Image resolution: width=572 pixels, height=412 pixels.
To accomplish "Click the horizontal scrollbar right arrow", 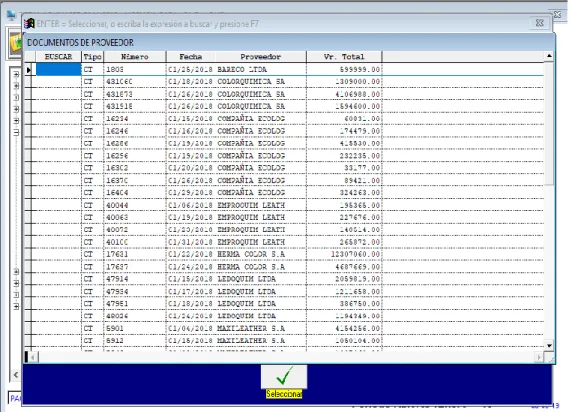I will pos(539,357).
